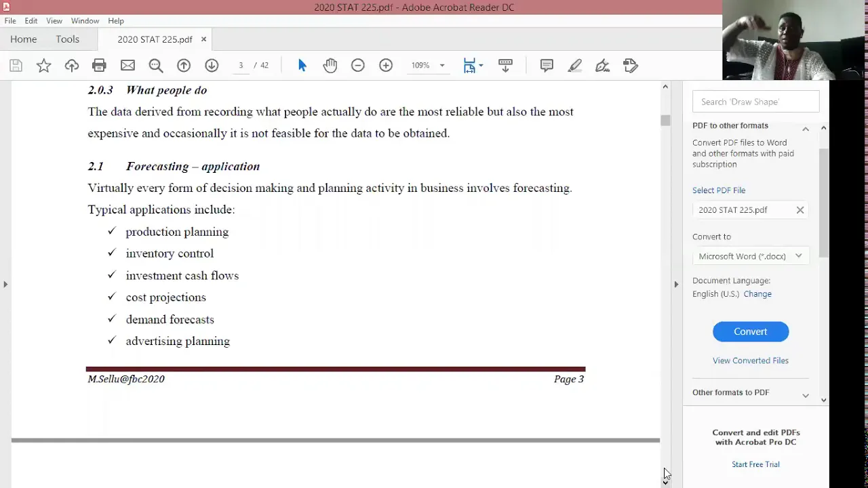This screenshot has width=868, height=488.
Task: Click Start Free Trial link
Action: click(755, 464)
